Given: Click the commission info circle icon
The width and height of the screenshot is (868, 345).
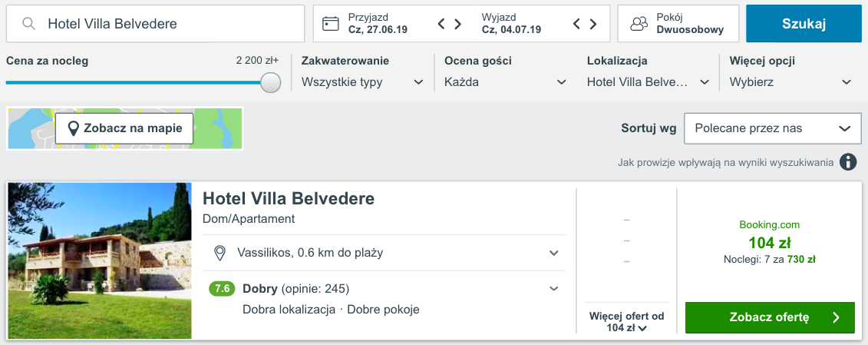Looking at the screenshot, I should point(847,163).
